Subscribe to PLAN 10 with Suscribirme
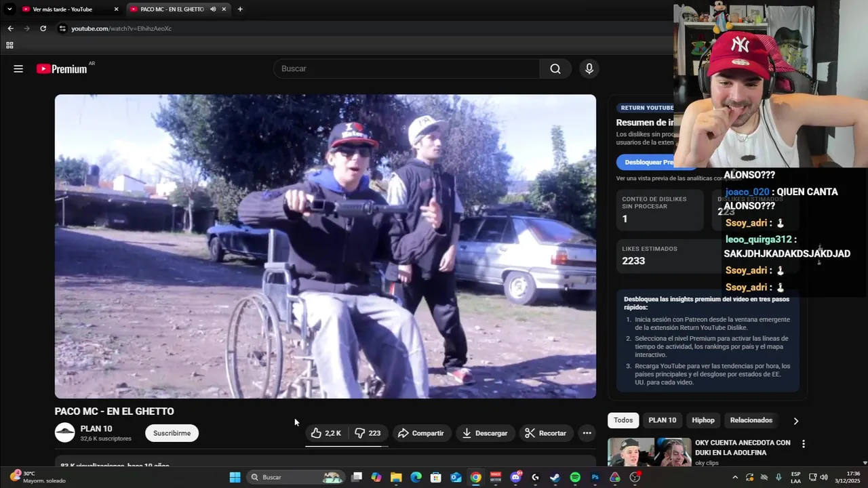Screen dimensions: 868x488 pos(172,433)
